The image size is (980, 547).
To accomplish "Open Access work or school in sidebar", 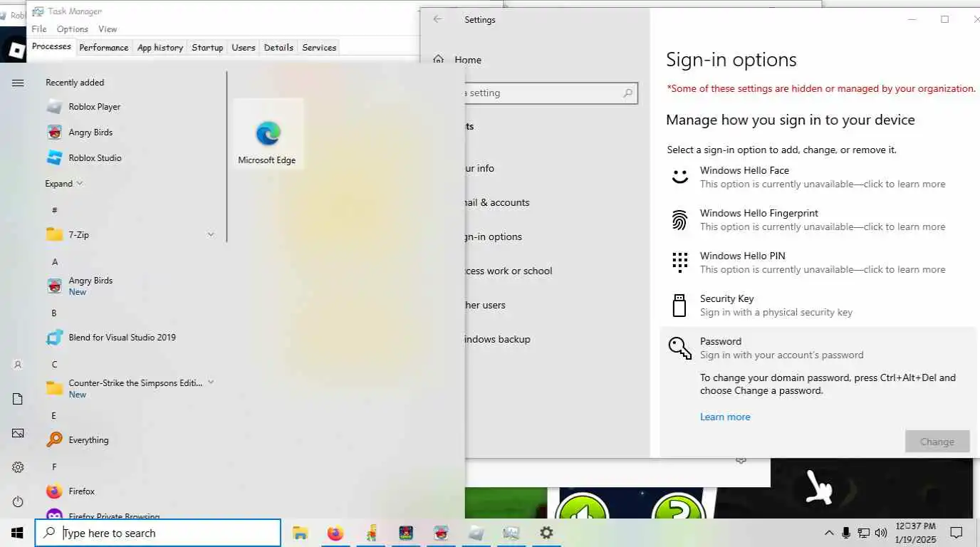I will (509, 271).
